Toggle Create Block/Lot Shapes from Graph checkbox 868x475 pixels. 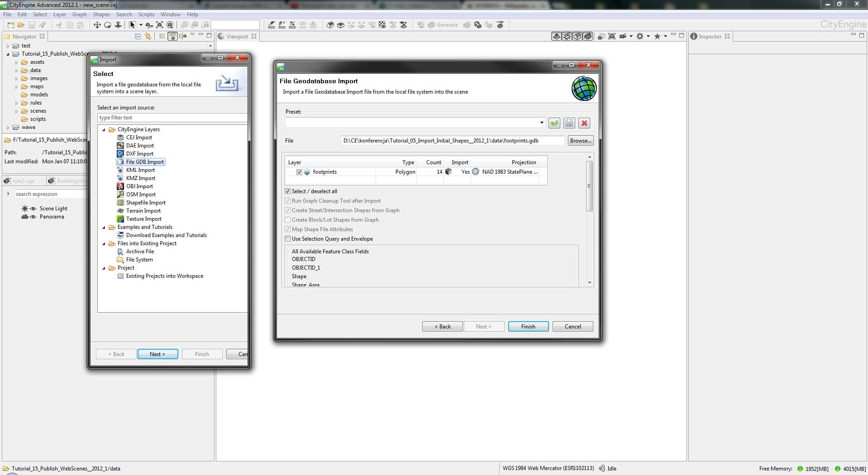click(x=287, y=220)
